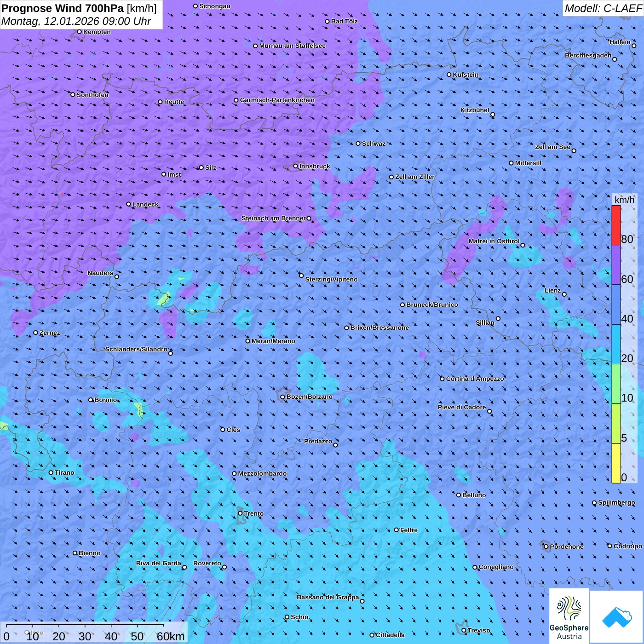The image size is (644, 644).
Task: Click the 'Nauders' label
Action: coord(100,273)
